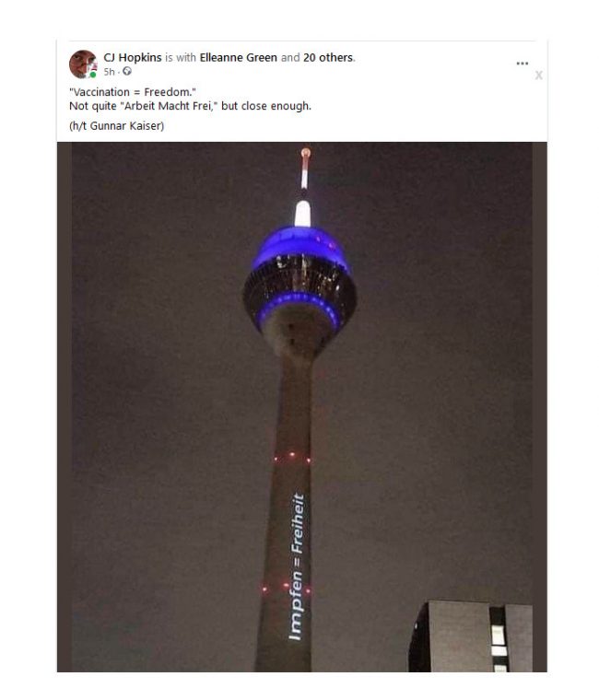This screenshot has height=700, width=599.
Task: Show the 20 others tagged list
Action: point(328,57)
